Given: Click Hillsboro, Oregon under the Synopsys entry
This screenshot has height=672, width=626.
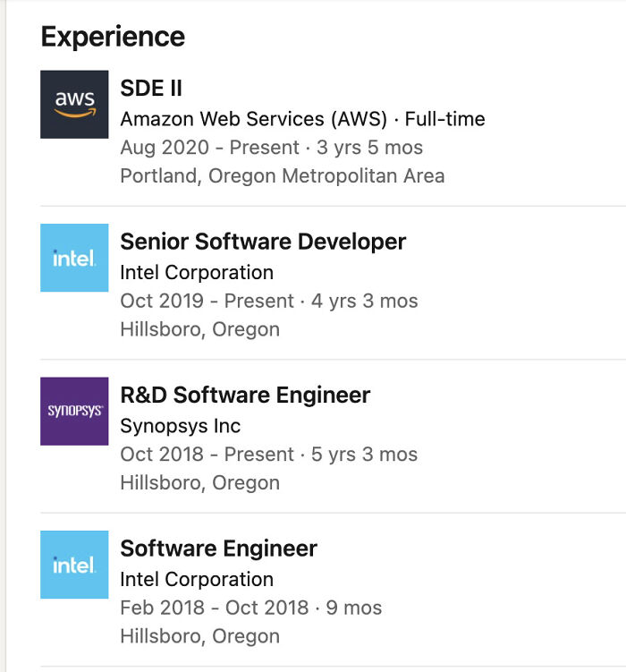Looking at the screenshot, I should click(199, 482).
